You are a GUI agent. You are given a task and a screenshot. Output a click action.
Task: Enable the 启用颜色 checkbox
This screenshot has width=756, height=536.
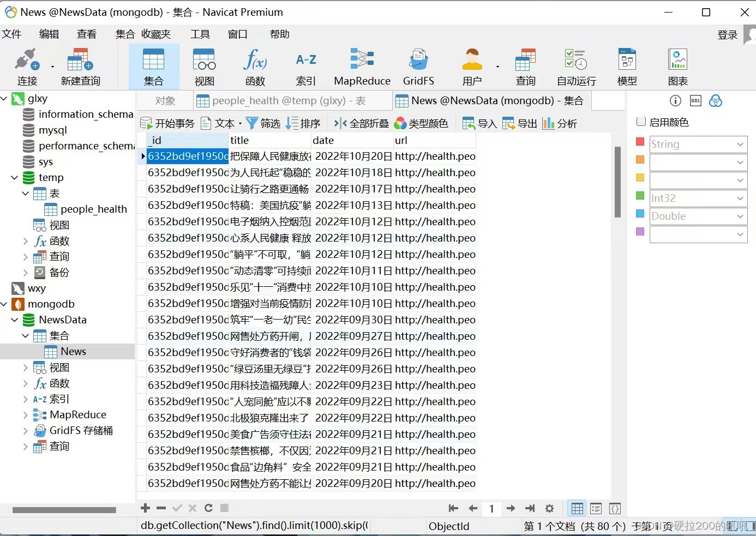[x=641, y=122]
